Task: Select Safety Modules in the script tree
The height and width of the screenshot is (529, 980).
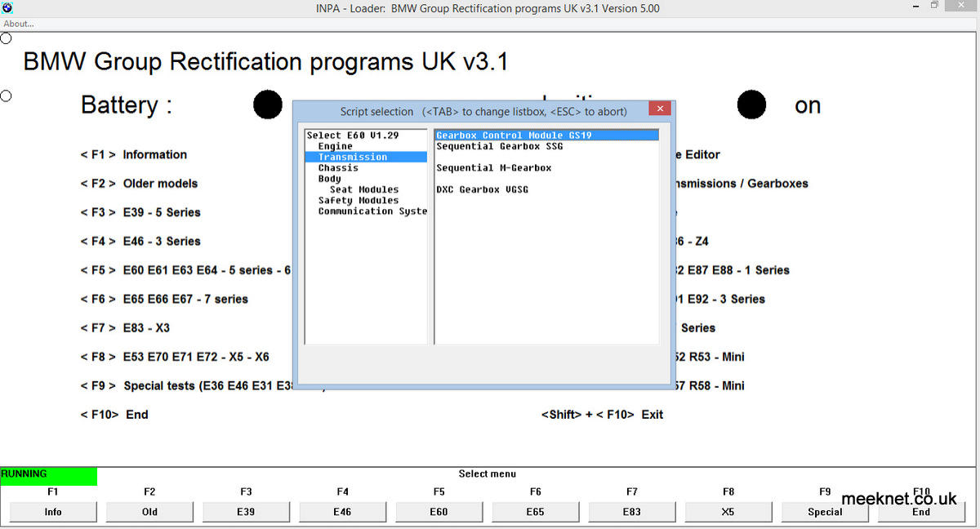Action: click(359, 200)
